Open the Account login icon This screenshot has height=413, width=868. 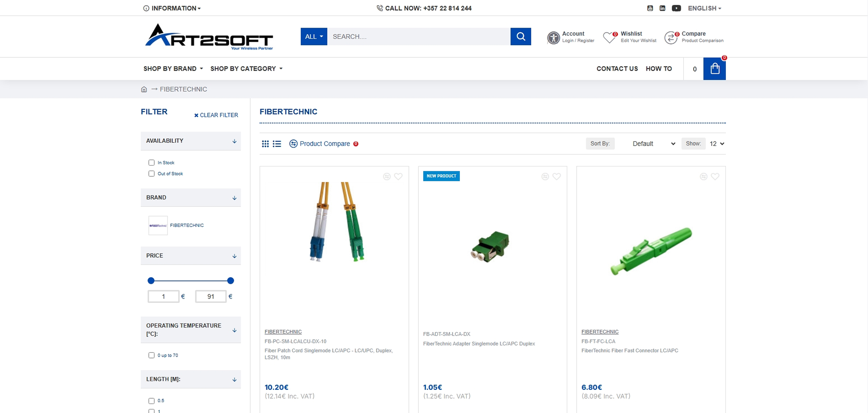pos(553,38)
